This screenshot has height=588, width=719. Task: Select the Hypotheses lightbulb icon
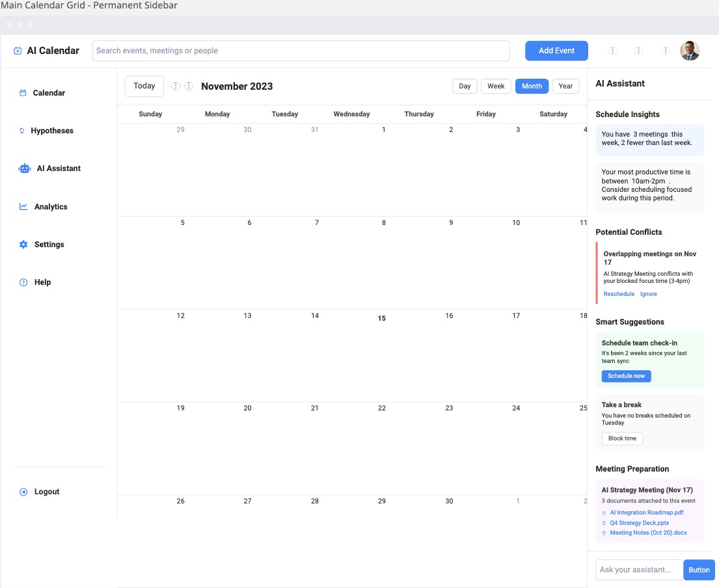(x=21, y=130)
